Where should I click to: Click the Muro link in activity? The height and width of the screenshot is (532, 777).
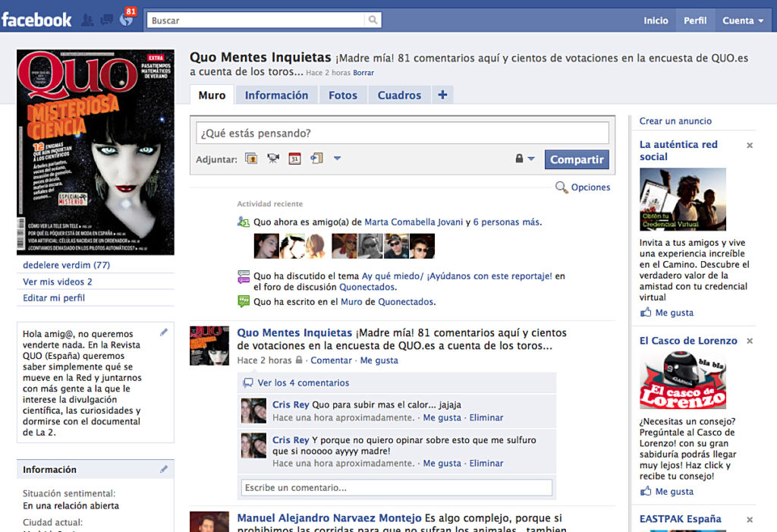351,301
